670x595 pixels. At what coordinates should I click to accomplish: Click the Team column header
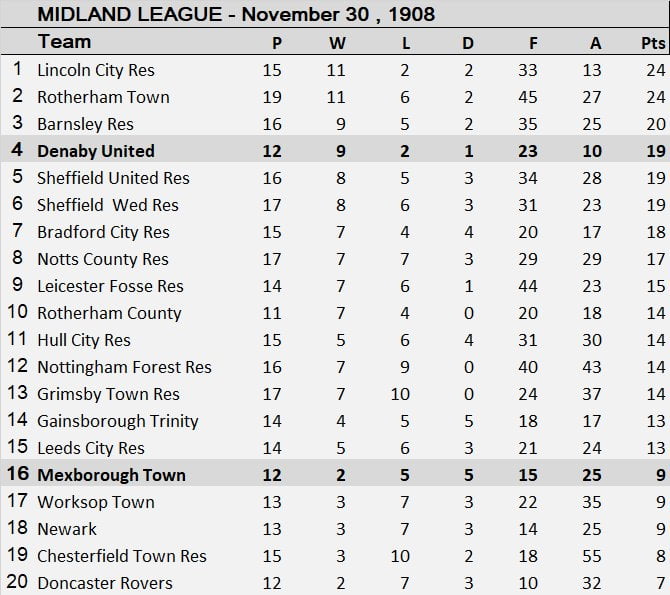(x=64, y=42)
